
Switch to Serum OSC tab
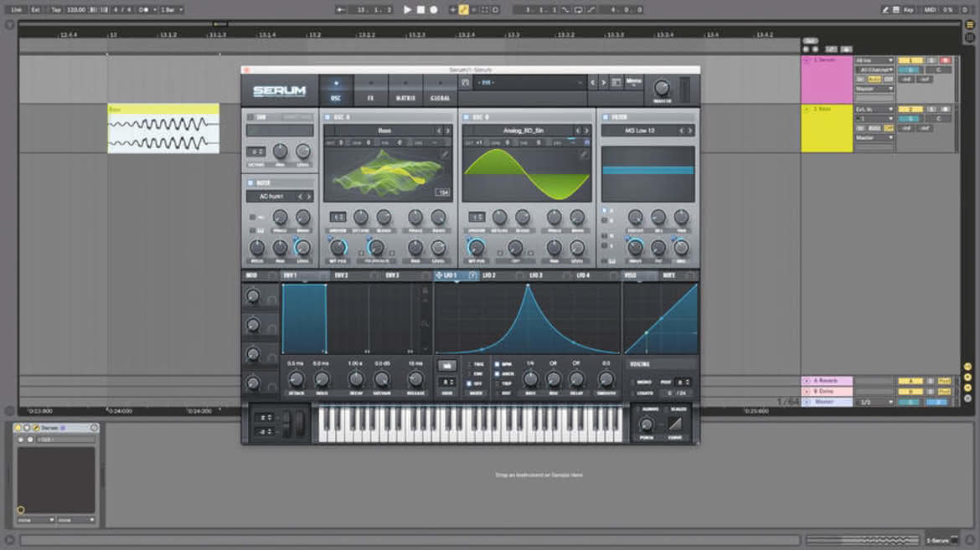(x=336, y=90)
